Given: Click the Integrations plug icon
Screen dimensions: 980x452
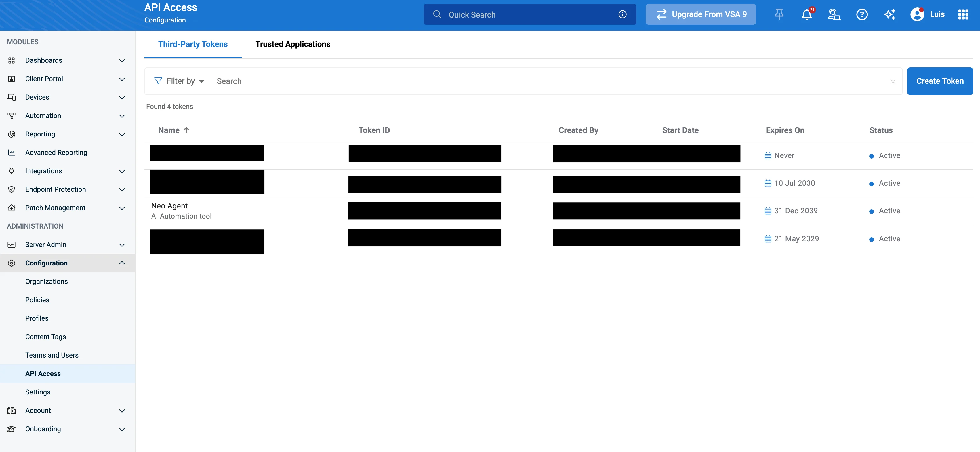Looking at the screenshot, I should tap(12, 171).
